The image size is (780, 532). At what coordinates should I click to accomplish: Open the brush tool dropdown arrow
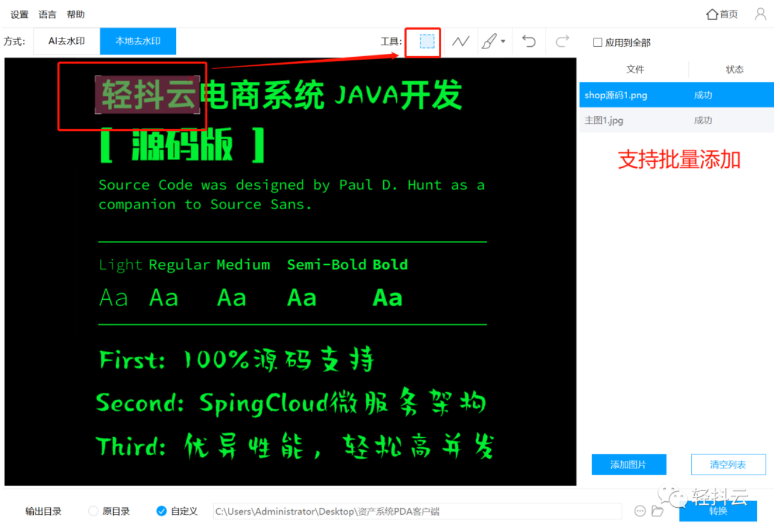pos(503,41)
